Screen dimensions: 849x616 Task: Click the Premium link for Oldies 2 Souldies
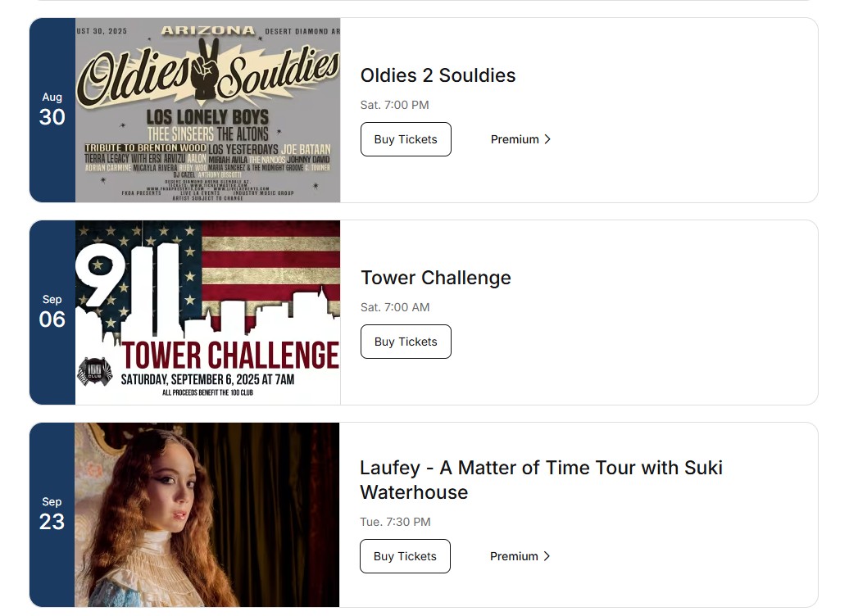tap(520, 139)
